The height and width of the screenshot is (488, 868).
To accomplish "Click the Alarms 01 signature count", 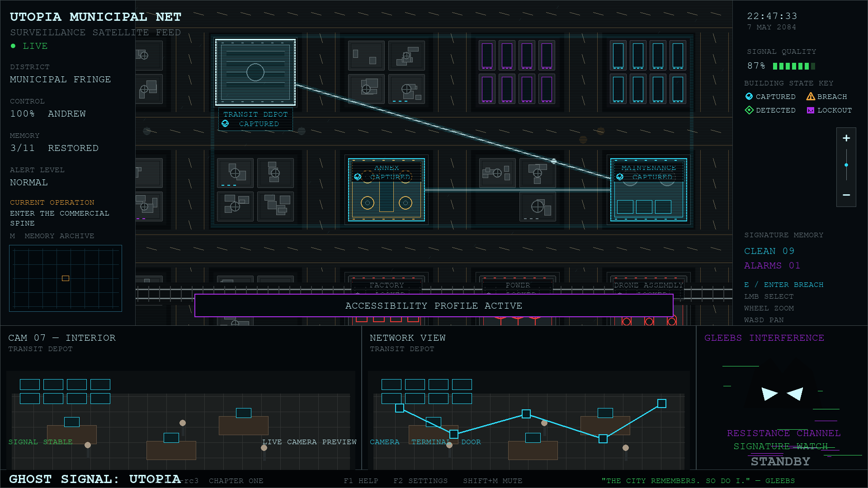I will coord(772,266).
